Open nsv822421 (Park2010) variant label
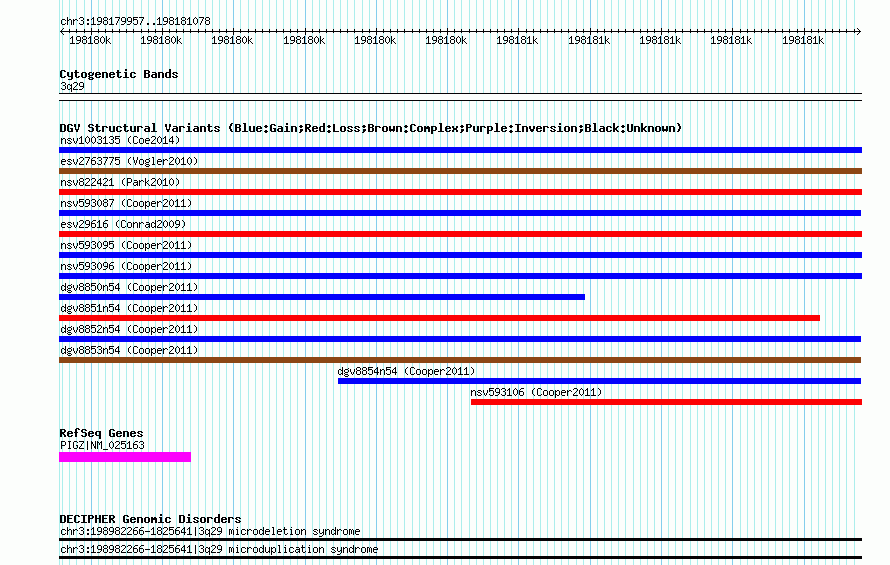 coord(120,182)
